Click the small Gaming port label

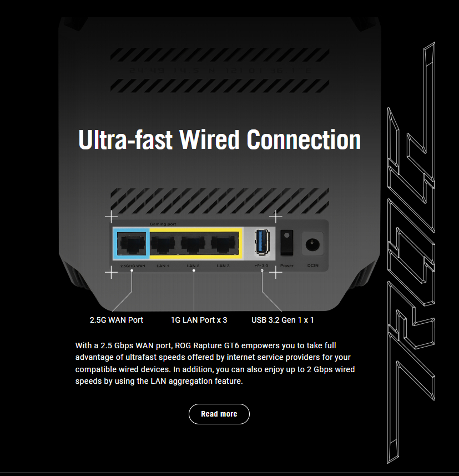pyautogui.click(x=163, y=224)
